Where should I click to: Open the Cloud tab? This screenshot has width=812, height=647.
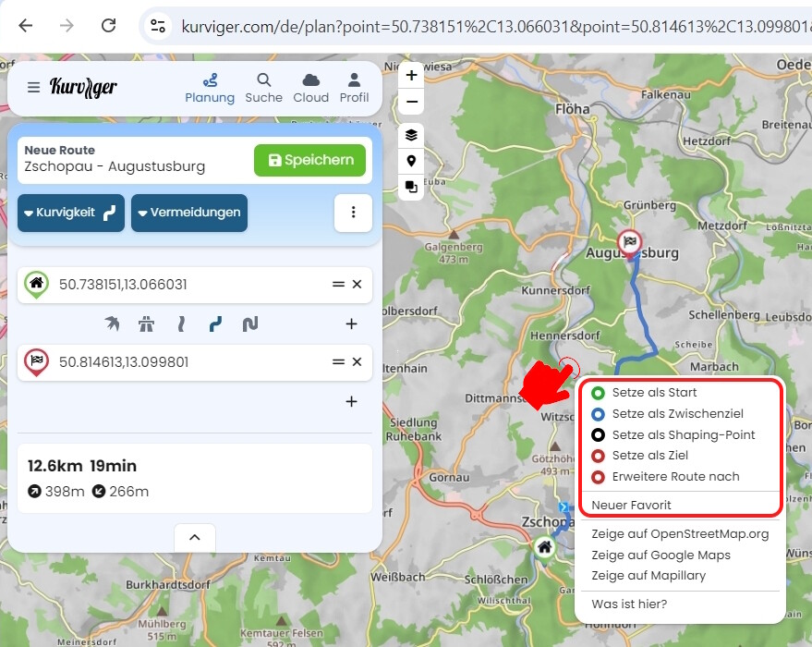(x=311, y=88)
